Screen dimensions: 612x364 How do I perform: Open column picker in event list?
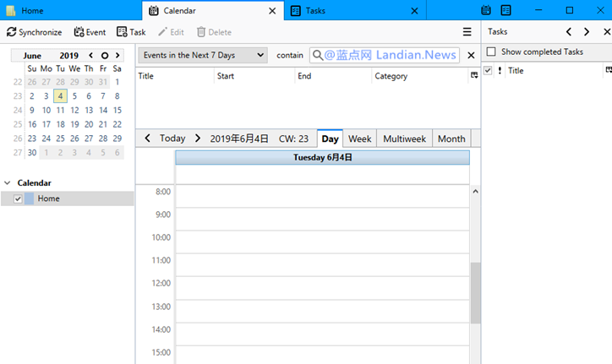pos(473,76)
